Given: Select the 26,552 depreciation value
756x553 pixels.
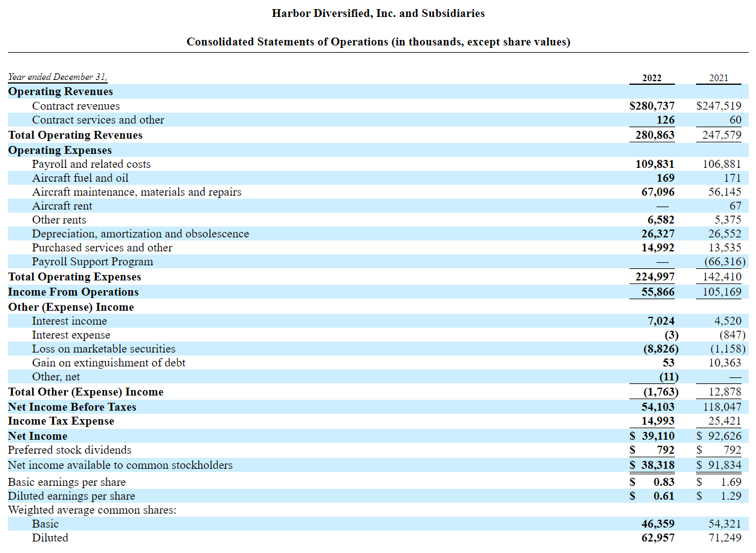Looking at the screenshot, I should pyautogui.click(x=725, y=234).
